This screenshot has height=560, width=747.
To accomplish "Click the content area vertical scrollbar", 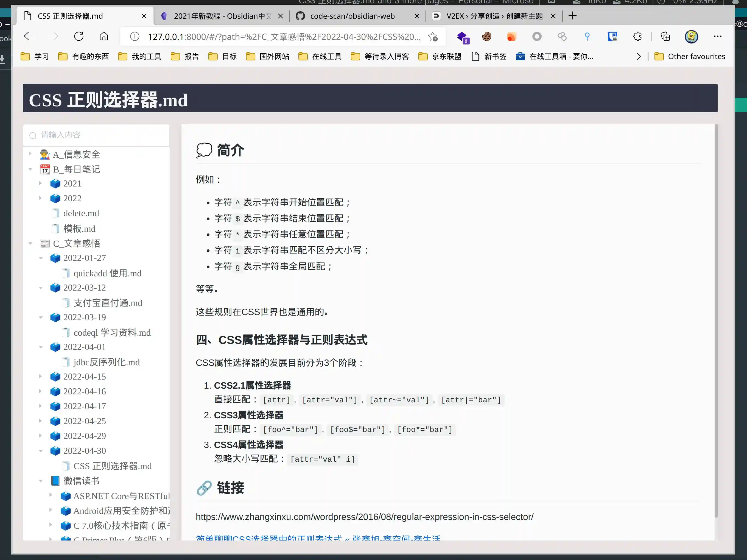I will (716, 321).
